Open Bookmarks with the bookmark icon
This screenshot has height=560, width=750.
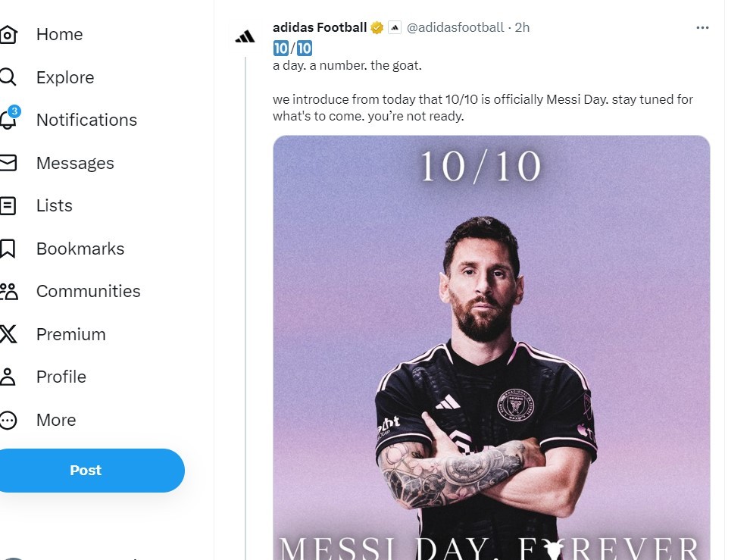coord(8,249)
